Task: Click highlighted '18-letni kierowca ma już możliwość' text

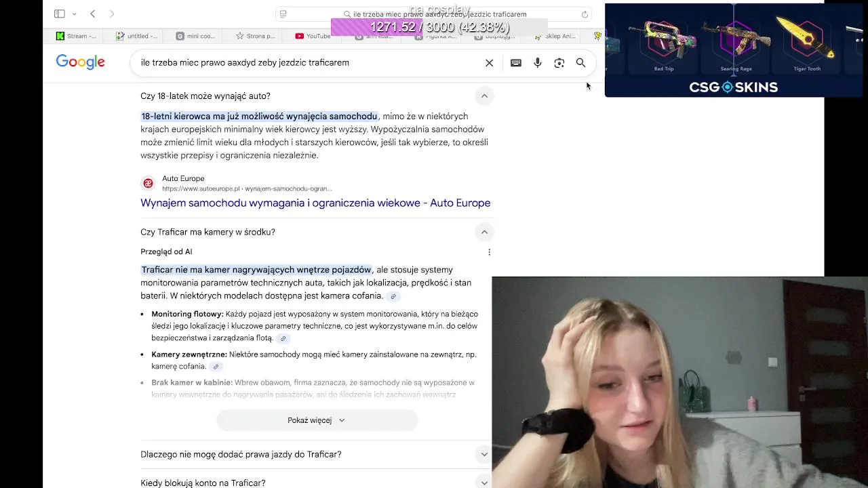Action: coord(259,117)
